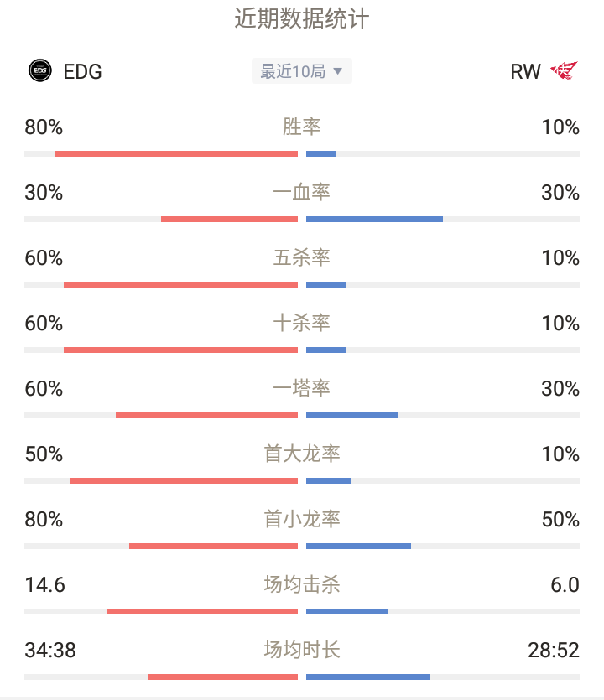Click the 近期数据统计 section title
Screen dimensions: 604x700
[x=302, y=18]
